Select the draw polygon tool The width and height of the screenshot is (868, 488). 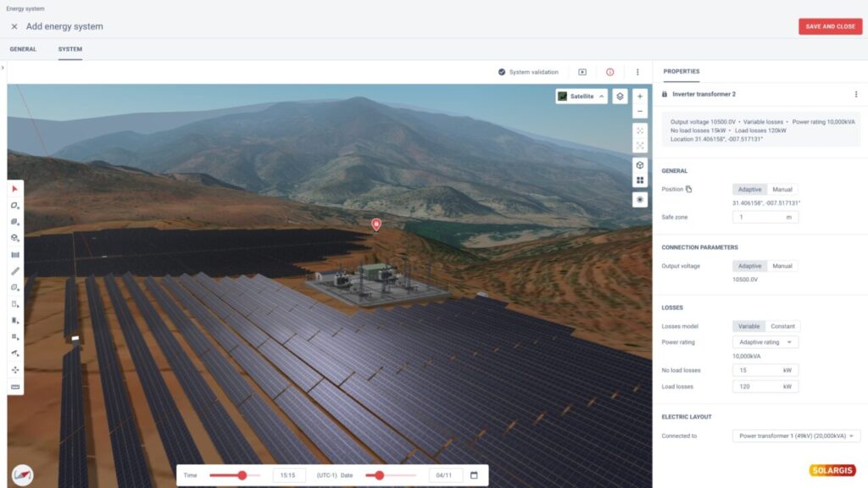tap(13, 204)
